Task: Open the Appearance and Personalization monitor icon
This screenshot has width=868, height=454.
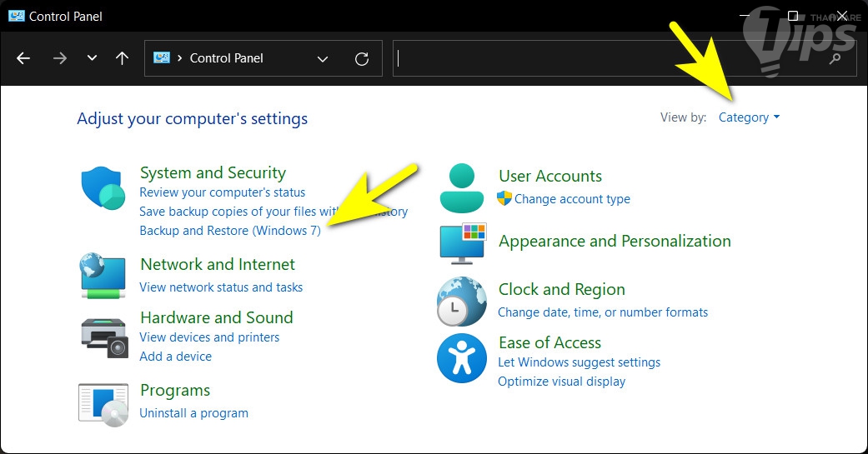Action: click(x=462, y=242)
